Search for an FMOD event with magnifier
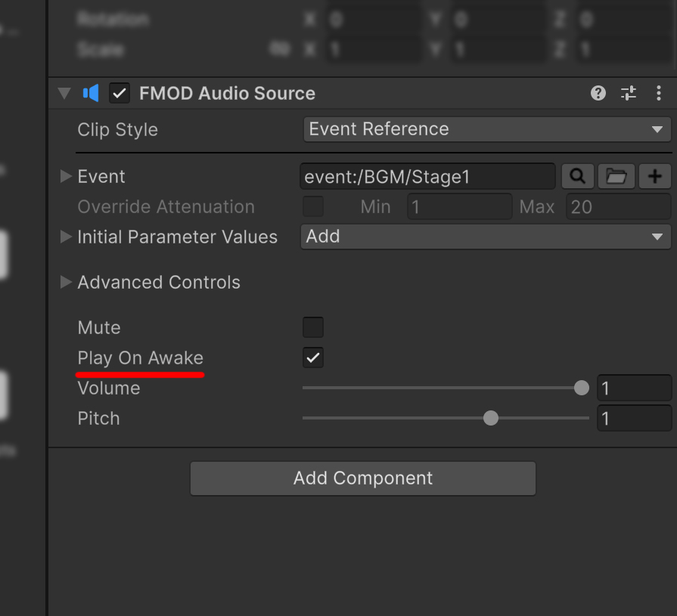The width and height of the screenshot is (677, 616). (x=578, y=176)
